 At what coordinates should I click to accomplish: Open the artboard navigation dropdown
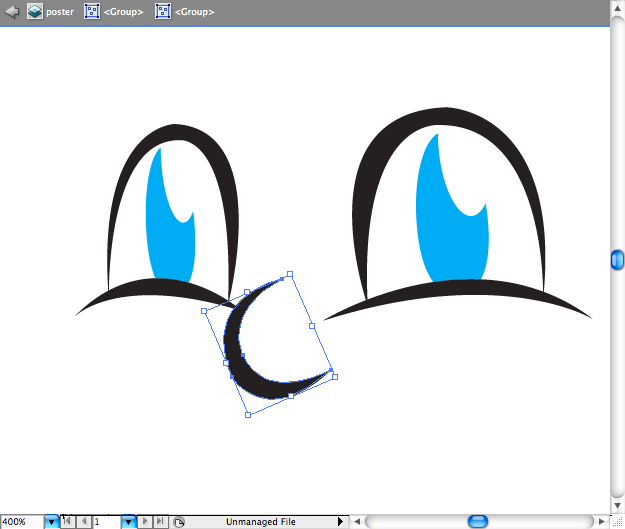tap(129, 522)
